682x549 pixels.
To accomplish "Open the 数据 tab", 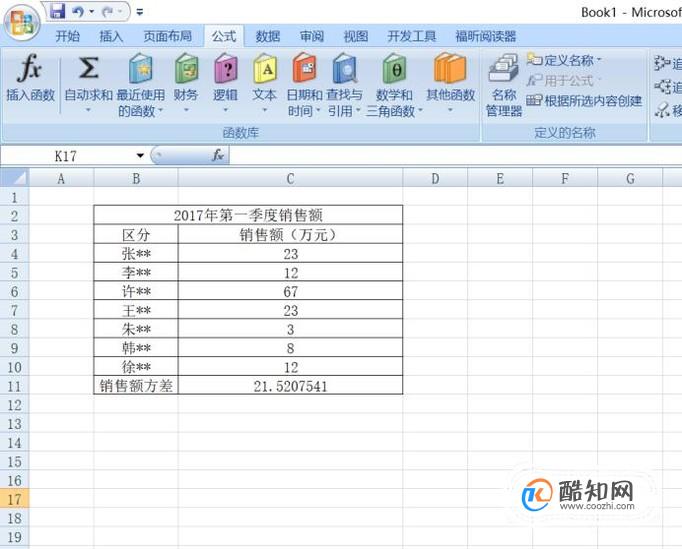I will [267, 36].
